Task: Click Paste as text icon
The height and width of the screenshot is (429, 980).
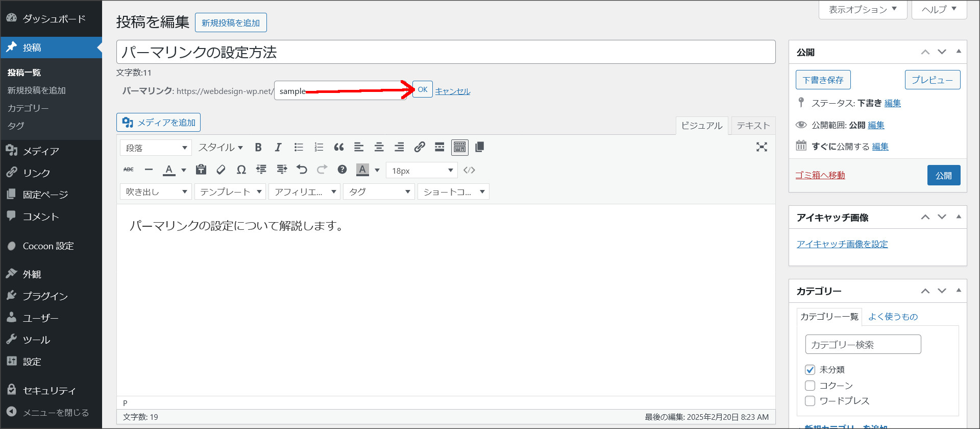Action: pyautogui.click(x=201, y=170)
